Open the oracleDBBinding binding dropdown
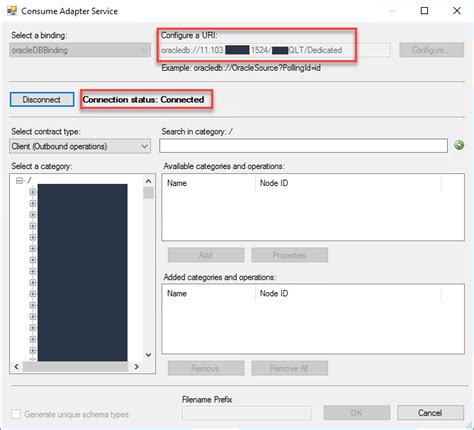The width and height of the screenshot is (474, 430). [80, 50]
